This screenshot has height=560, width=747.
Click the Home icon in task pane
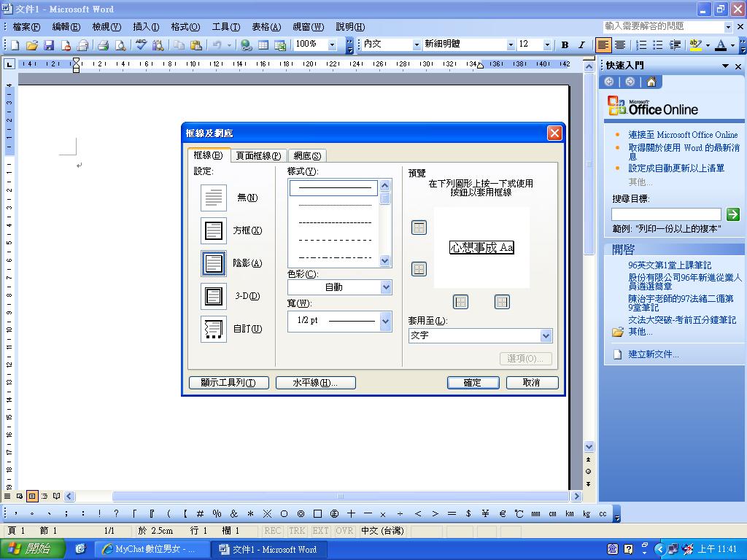(651, 82)
